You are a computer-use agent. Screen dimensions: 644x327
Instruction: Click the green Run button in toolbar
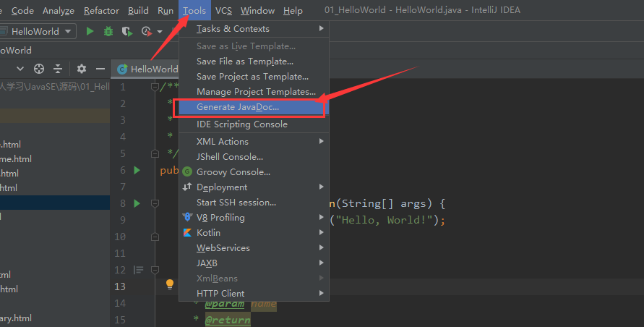[x=90, y=31]
